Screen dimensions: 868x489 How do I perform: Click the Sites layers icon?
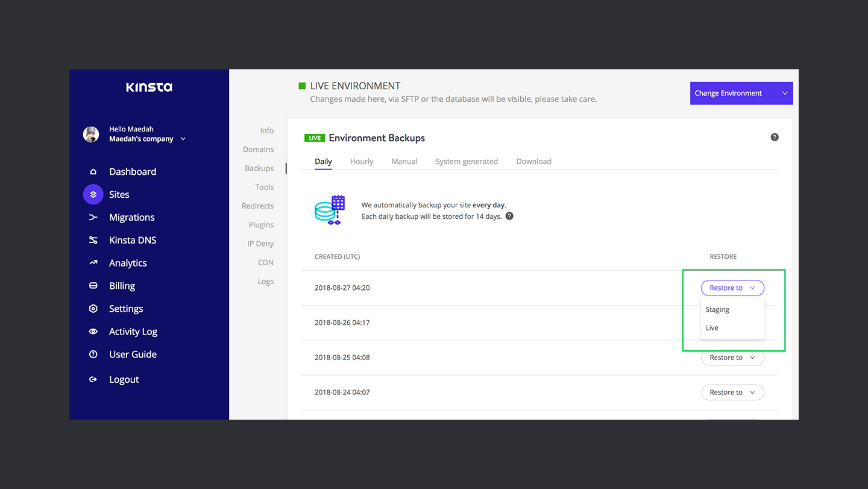click(93, 195)
